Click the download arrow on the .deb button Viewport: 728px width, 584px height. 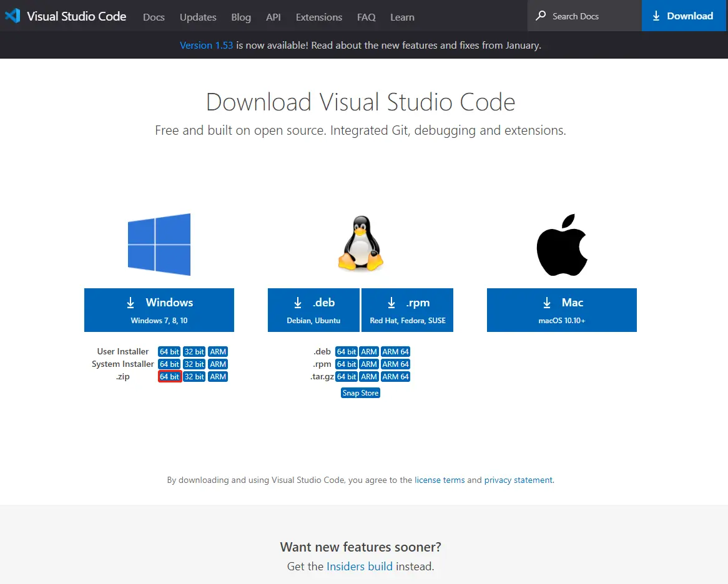click(298, 302)
